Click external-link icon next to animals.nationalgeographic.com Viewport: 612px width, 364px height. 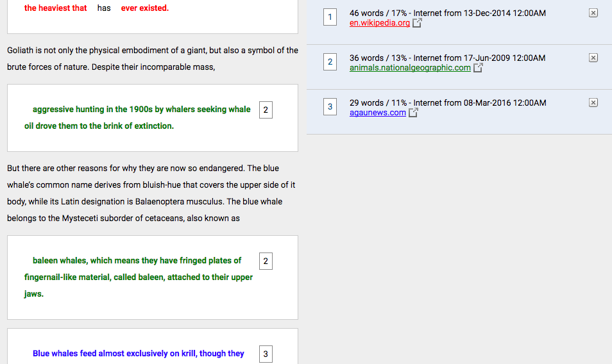(478, 68)
